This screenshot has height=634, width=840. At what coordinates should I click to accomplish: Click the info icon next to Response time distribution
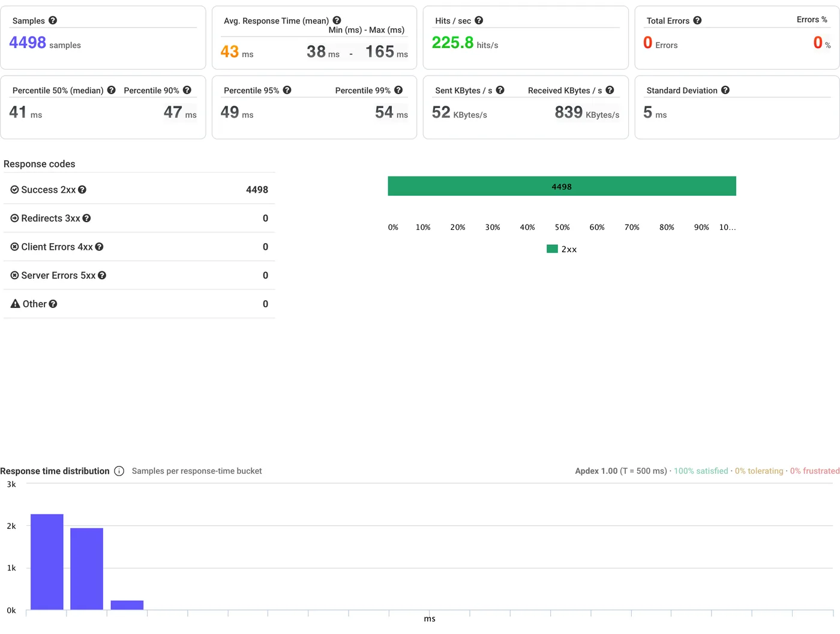click(119, 471)
